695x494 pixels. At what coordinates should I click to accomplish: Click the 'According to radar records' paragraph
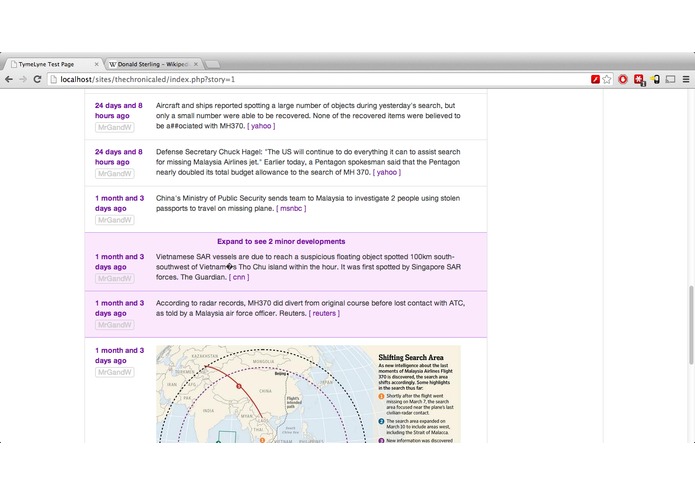click(310, 308)
